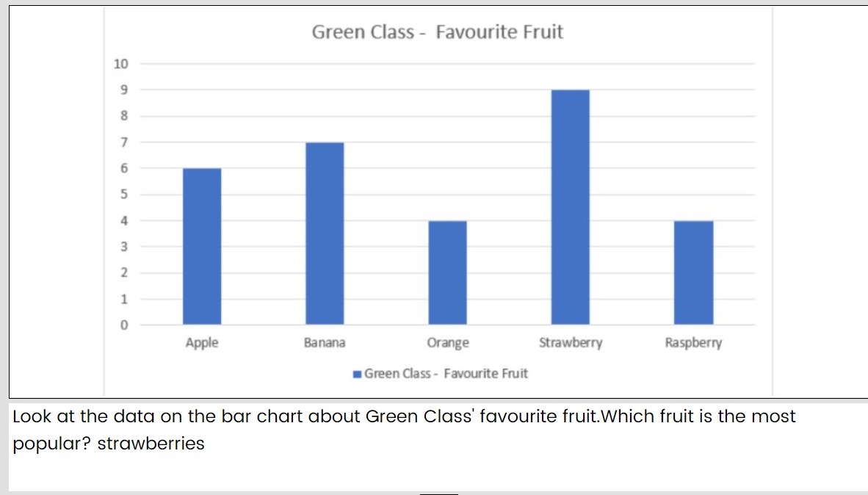Click the Apple axis label

pyautogui.click(x=202, y=343)
